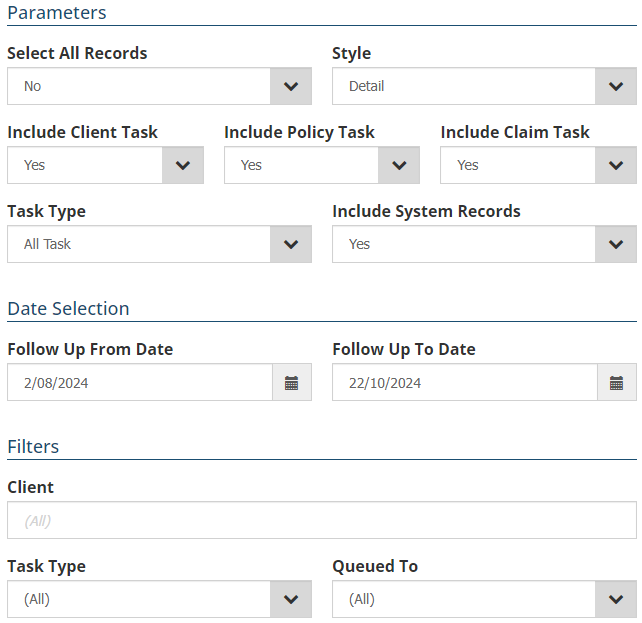Open the Include System Records Yes dropdown
Viewport: 642px width, 623px height.
click(x=464, y=244)
